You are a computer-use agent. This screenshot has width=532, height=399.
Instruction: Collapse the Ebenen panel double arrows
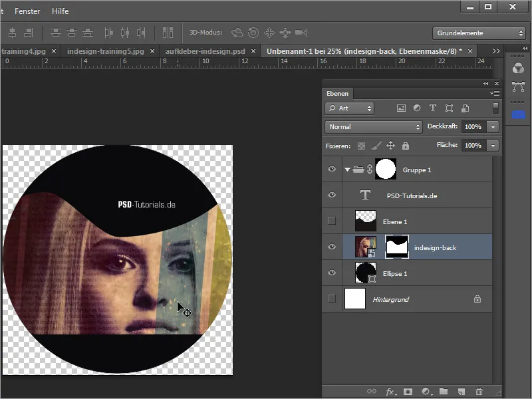point(486,84)
